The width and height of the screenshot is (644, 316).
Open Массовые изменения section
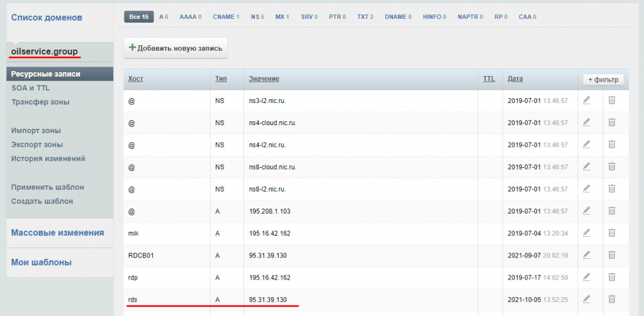click(x=57, y=232)
